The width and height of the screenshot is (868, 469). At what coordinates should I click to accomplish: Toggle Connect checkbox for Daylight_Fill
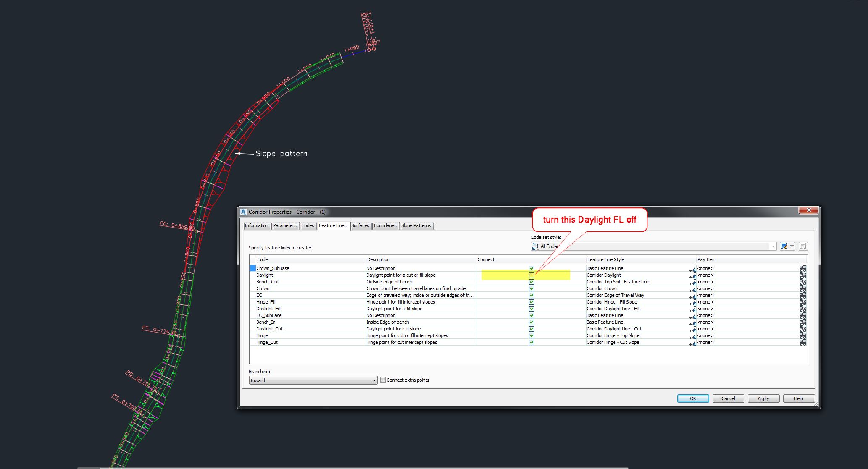(531, 309)
